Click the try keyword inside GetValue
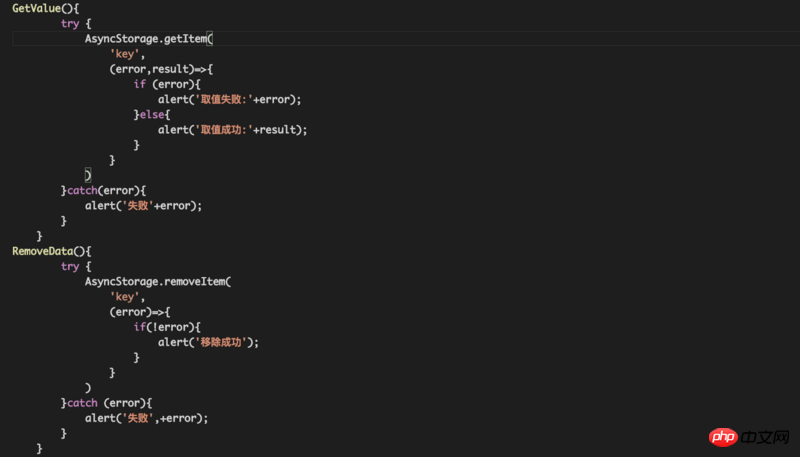Screen dimensions: 800x457 point(69,23)
